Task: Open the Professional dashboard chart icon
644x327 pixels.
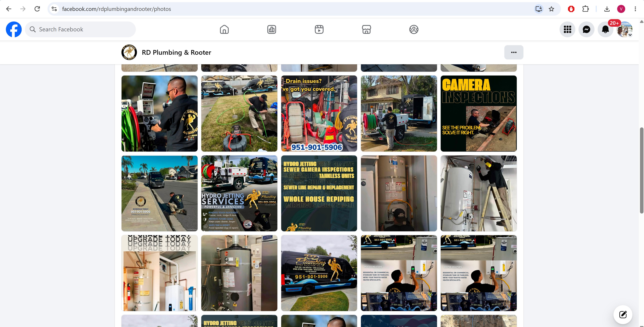Action: (272, 29)
